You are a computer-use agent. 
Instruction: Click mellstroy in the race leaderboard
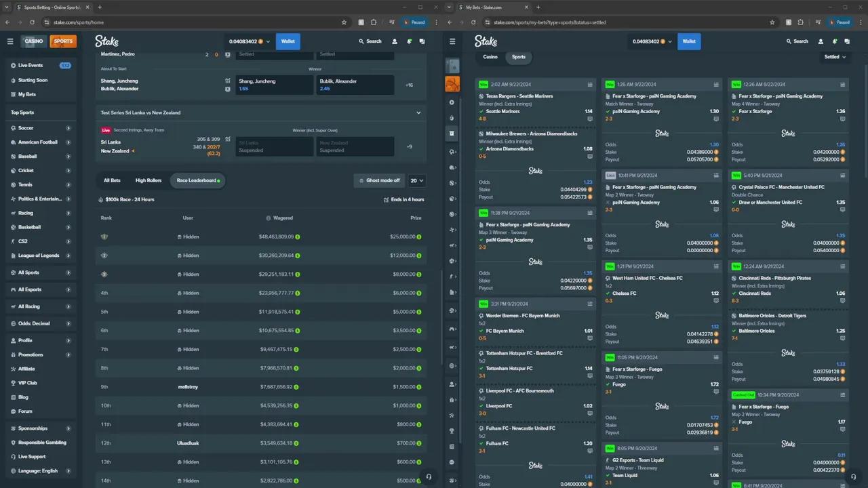point(189,386)
